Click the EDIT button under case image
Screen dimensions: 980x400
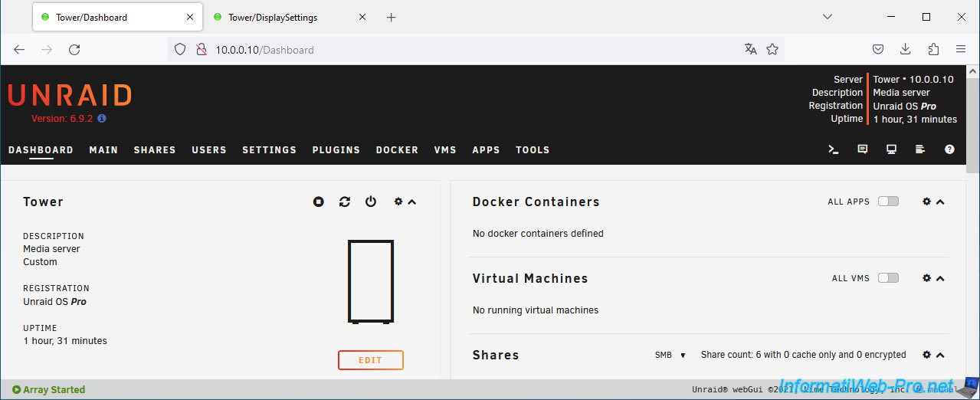371,360
